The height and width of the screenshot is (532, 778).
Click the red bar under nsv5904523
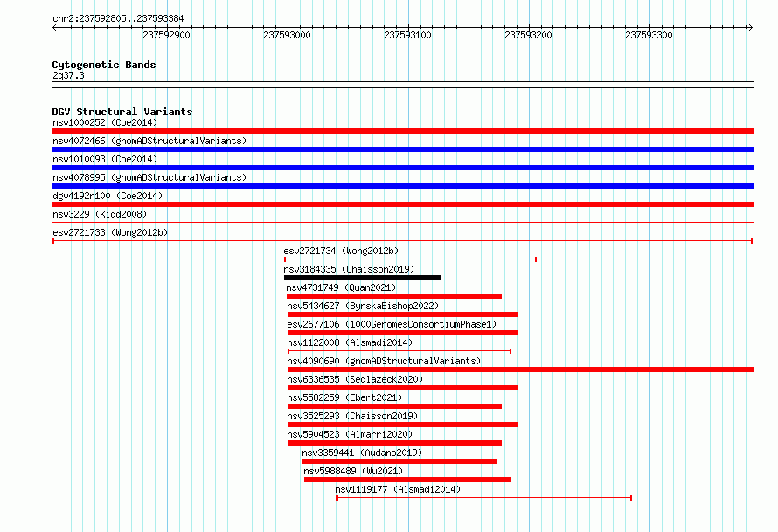394,443
